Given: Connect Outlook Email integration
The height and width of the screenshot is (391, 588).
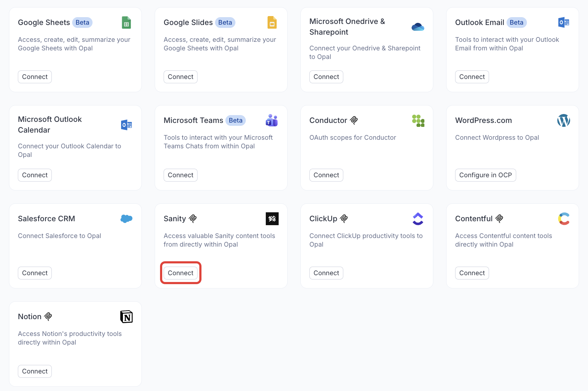Looking at the screenshot, I should click(472, 77).
